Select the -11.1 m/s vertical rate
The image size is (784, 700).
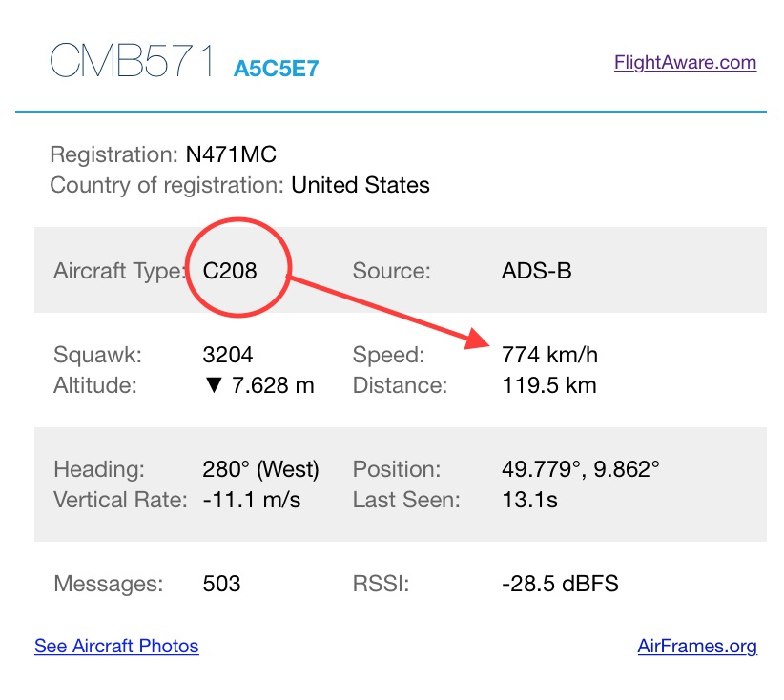pos(252,499)
